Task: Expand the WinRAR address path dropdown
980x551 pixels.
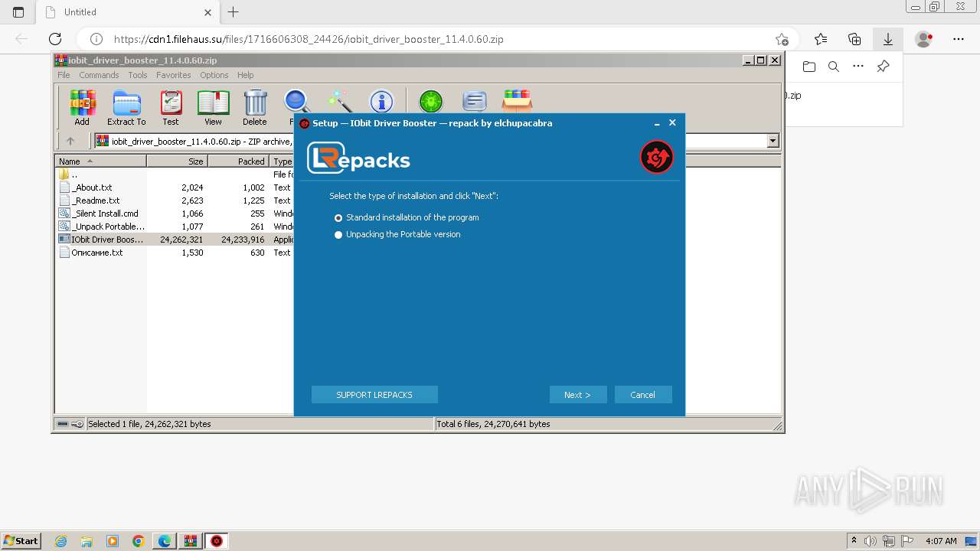Action: click(773, 141)
